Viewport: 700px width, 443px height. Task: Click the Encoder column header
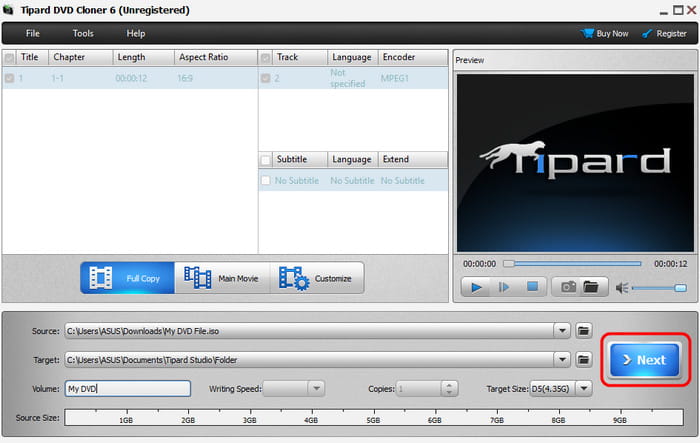pos(413,57)
